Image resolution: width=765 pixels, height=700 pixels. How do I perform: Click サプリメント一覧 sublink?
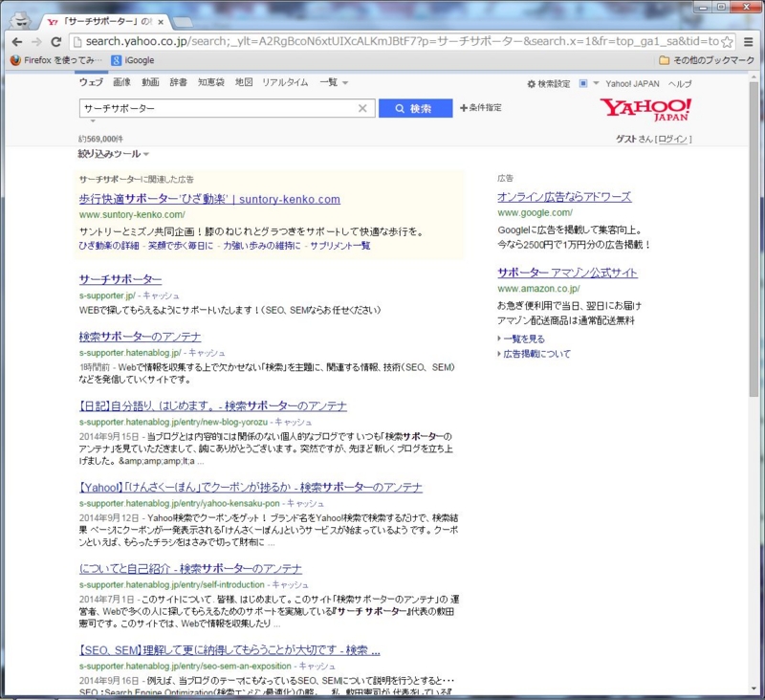pyautogui.click(x=340, y=246)
